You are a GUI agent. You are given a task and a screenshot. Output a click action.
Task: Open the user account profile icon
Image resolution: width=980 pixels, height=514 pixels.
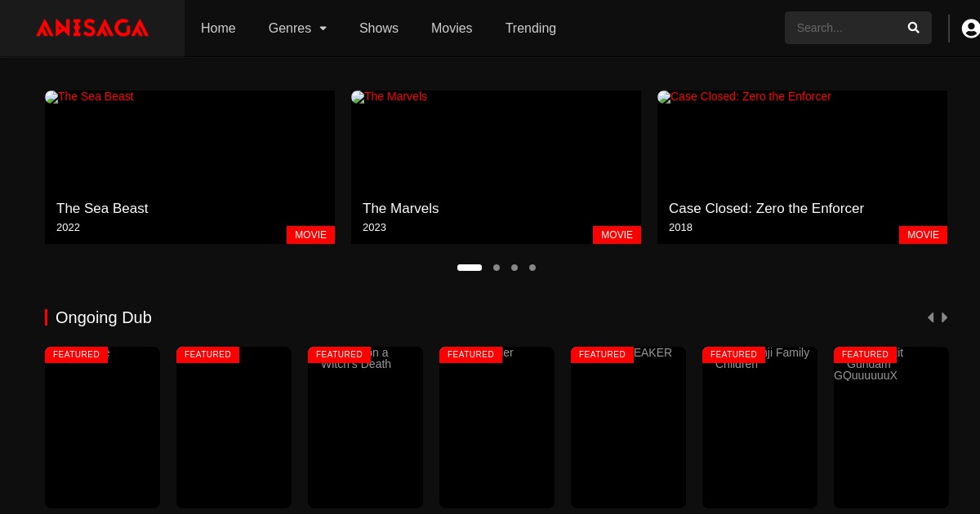pyautogui.click(x=970, y=29)
